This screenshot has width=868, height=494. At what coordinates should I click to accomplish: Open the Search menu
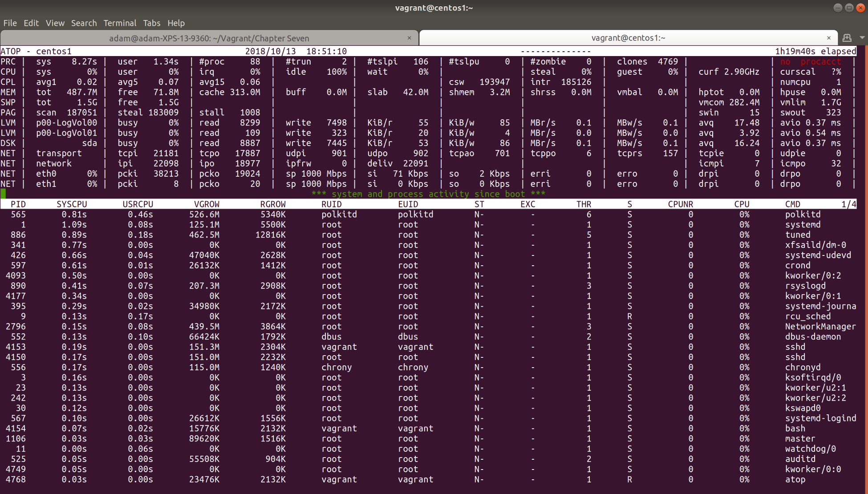[x=84, y=23]
